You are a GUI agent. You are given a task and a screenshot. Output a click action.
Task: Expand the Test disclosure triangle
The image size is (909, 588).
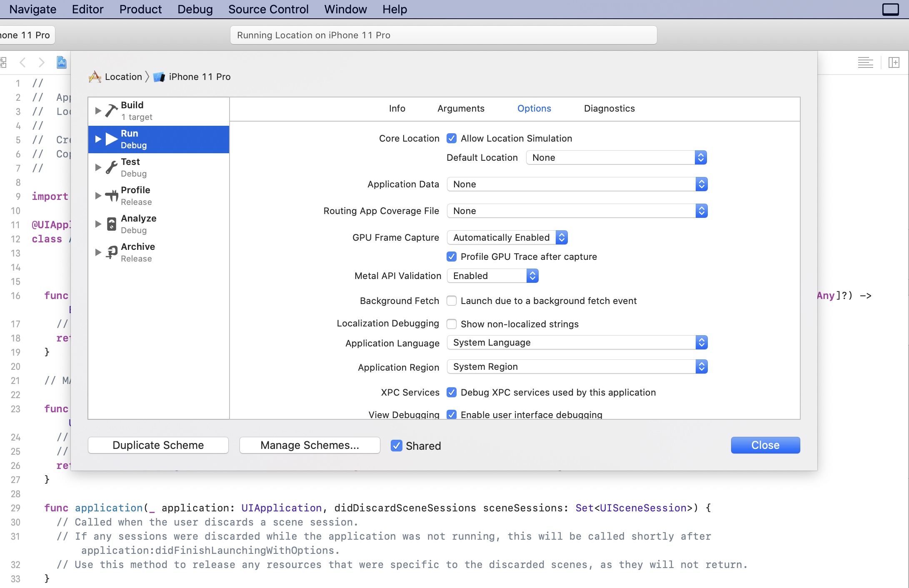[x=98, y=167]
